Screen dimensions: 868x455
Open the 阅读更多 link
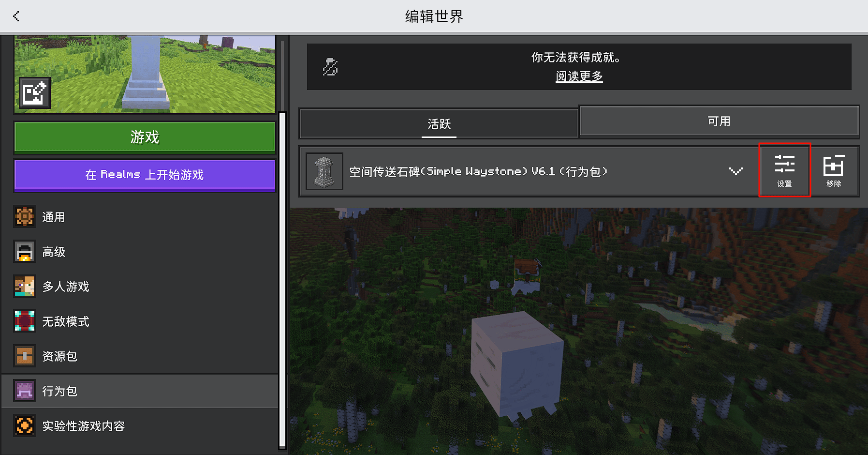click(x=579, y=76)
